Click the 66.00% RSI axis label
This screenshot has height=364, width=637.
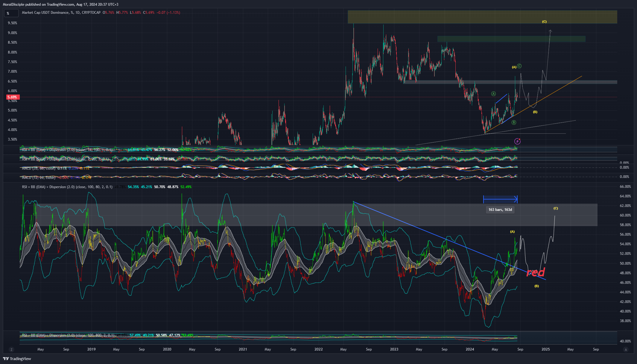click(625, 187)
